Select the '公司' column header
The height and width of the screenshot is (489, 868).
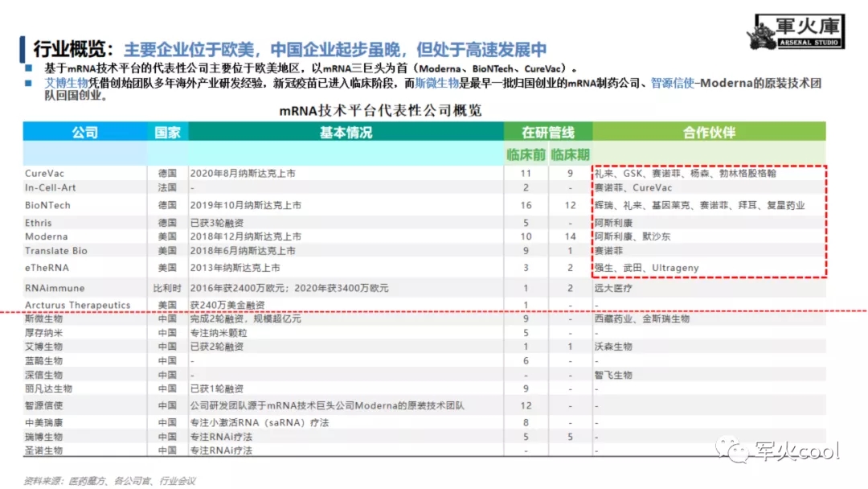[x=84, y=133]
